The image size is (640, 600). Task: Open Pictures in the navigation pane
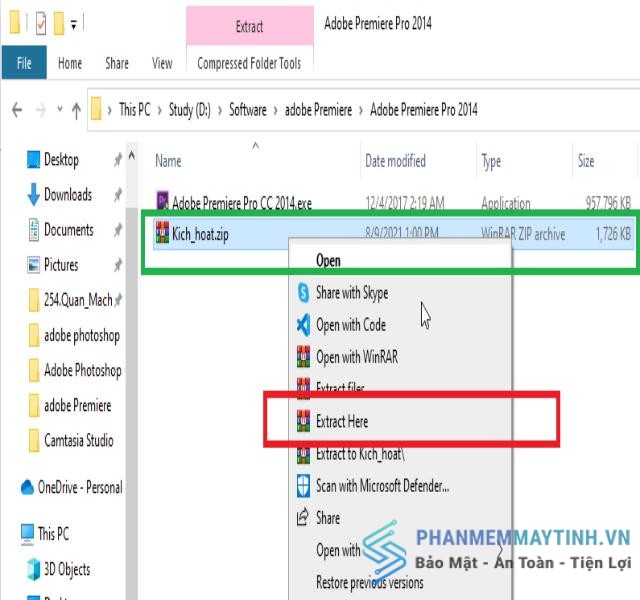[x=61, y=265]
